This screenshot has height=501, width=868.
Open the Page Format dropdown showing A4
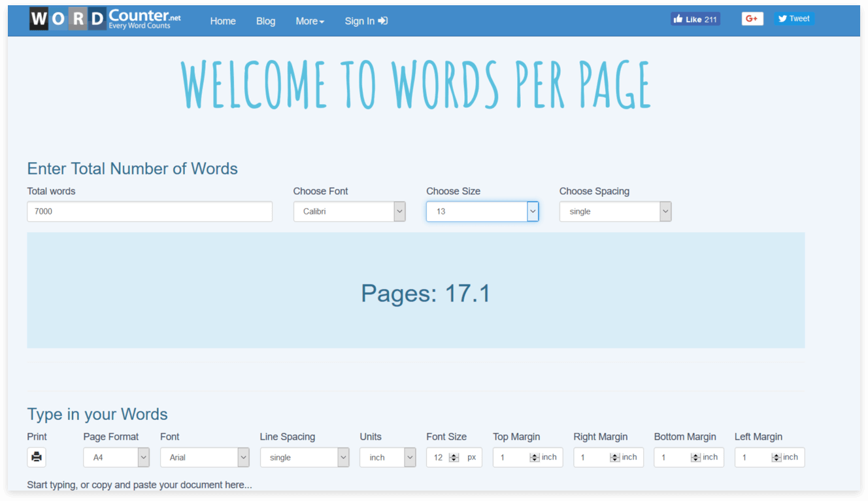[116, 457]
